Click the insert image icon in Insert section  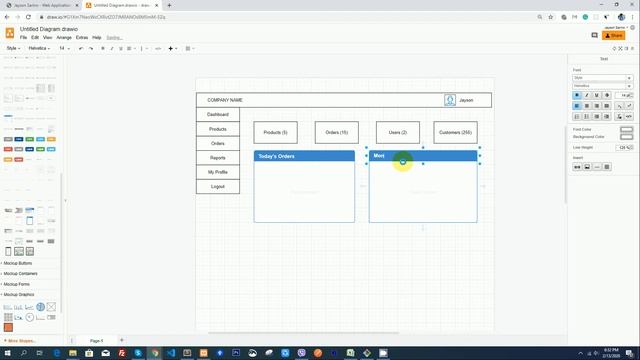(x=587, y=167)
